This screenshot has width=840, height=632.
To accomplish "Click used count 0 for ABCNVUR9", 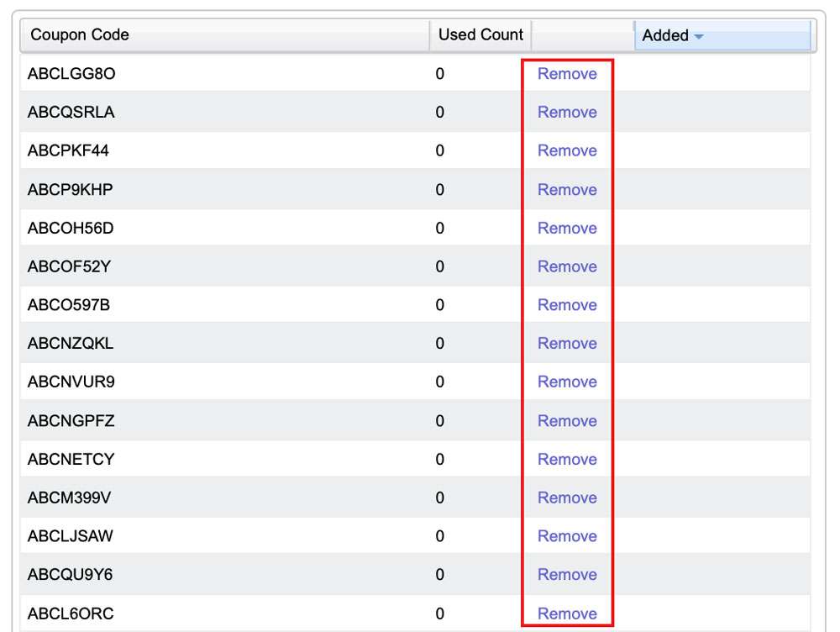I will (x=440, y=382).
